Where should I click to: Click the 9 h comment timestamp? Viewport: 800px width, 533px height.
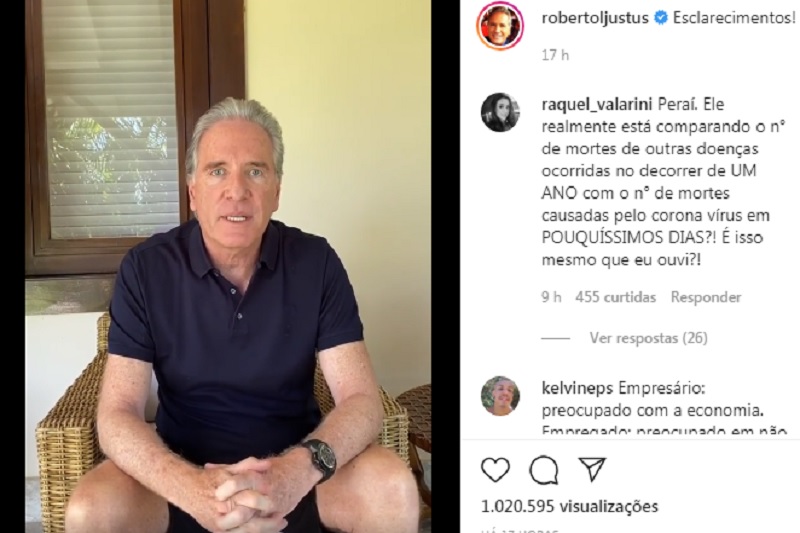tap(552, 297)
